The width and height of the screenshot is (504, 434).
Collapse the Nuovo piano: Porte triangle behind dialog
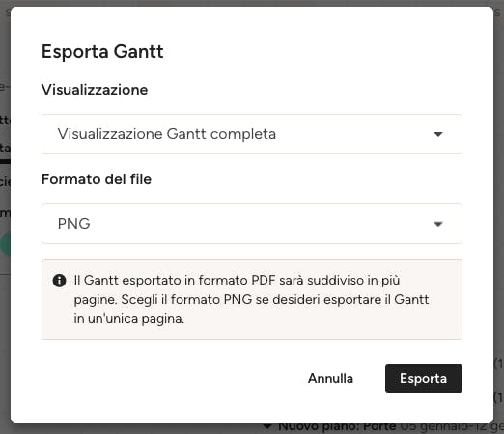point(266,427)
